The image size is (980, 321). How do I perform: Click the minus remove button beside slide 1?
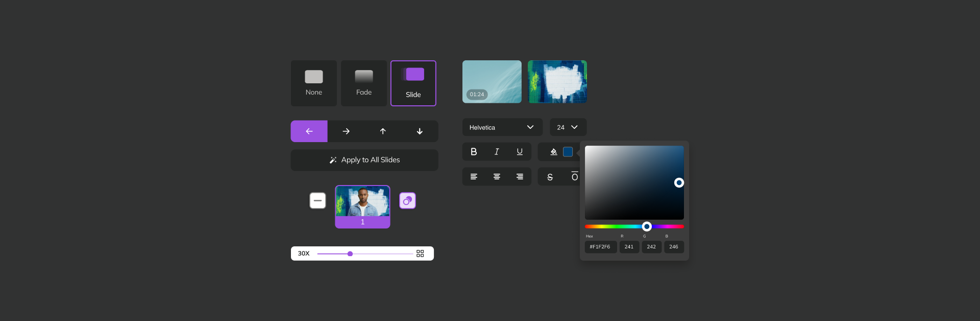(317, 200)
